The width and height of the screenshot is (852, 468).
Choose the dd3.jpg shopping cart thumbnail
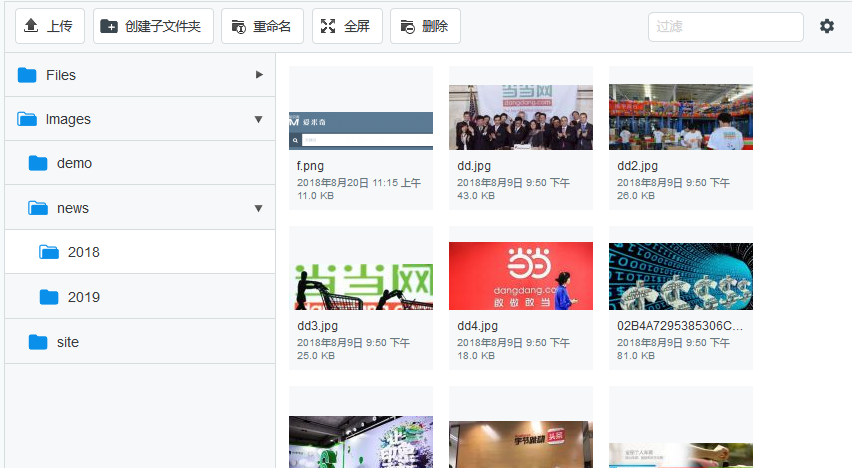pos(360,275)
